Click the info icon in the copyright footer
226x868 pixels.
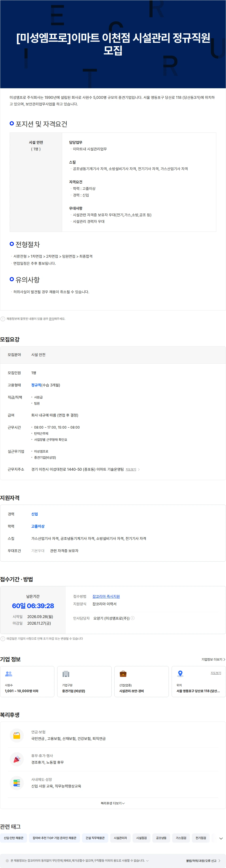[x=7, y=861]
